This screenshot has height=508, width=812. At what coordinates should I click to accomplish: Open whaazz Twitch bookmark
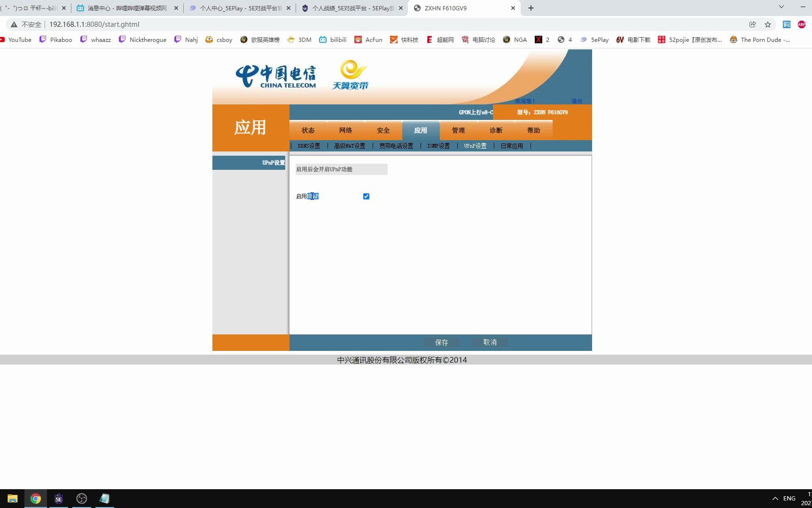(x=95, y=40)
